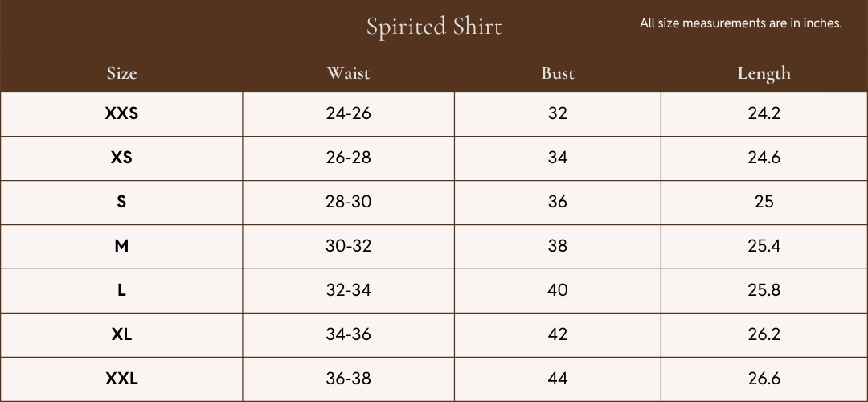Viewport: 868px width, 402px height.
Task: Choose the S size cell
Action: [122, 202]
